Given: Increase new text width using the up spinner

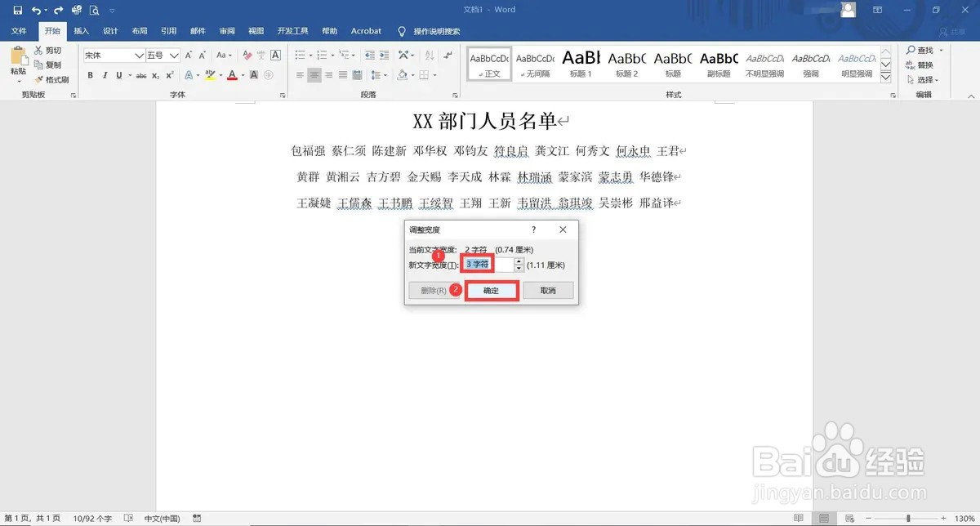Looking at the screenshot, I should click(519, 261).
